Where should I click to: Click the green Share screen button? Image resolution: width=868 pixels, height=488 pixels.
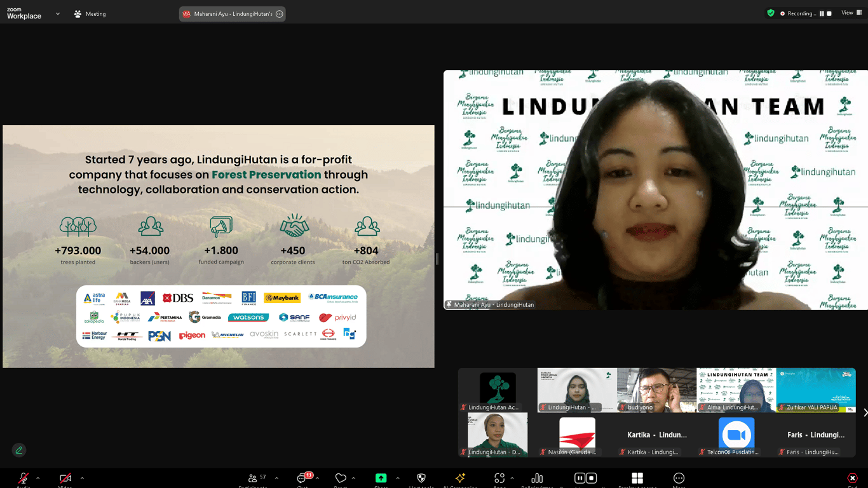(x=381, y=478)
